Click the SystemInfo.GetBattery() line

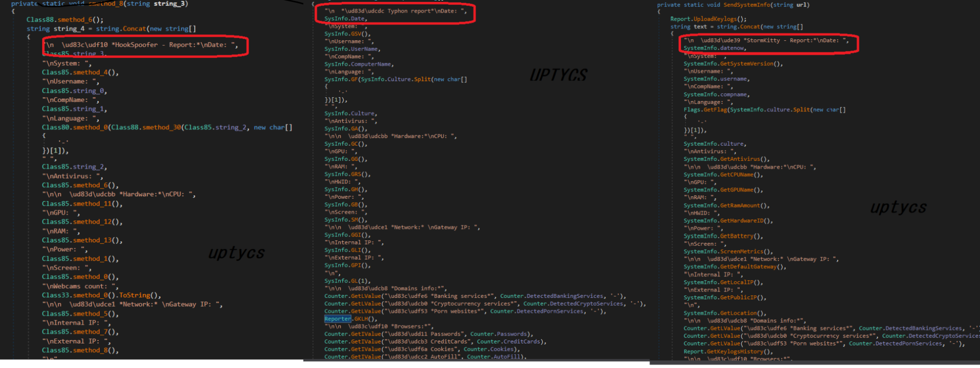tap(724, 236)
